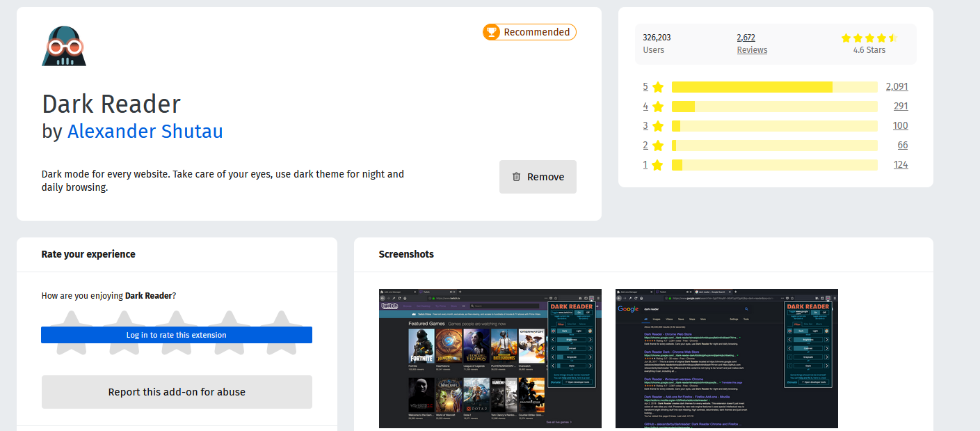Click the star icon in 1-star row
Viewport: 980px width, 431px height.
[x=658, y=165]
